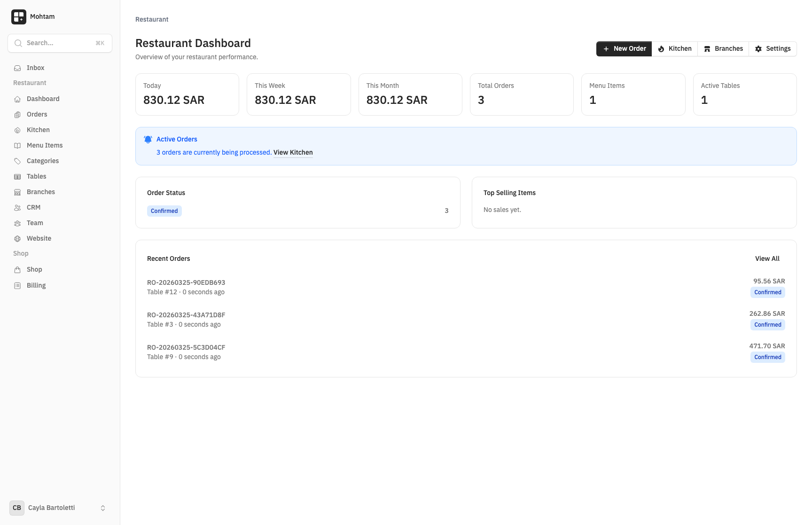Click the Kitchen flame icon in sidebar
The height and width of the screenshot is (525, 812).
tap(17, 130)
